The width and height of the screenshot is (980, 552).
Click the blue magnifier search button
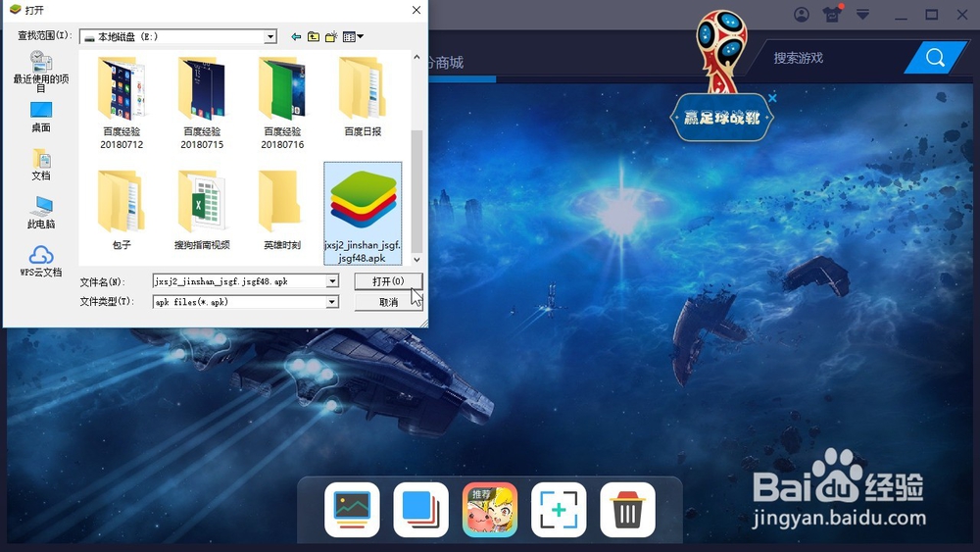935,58
